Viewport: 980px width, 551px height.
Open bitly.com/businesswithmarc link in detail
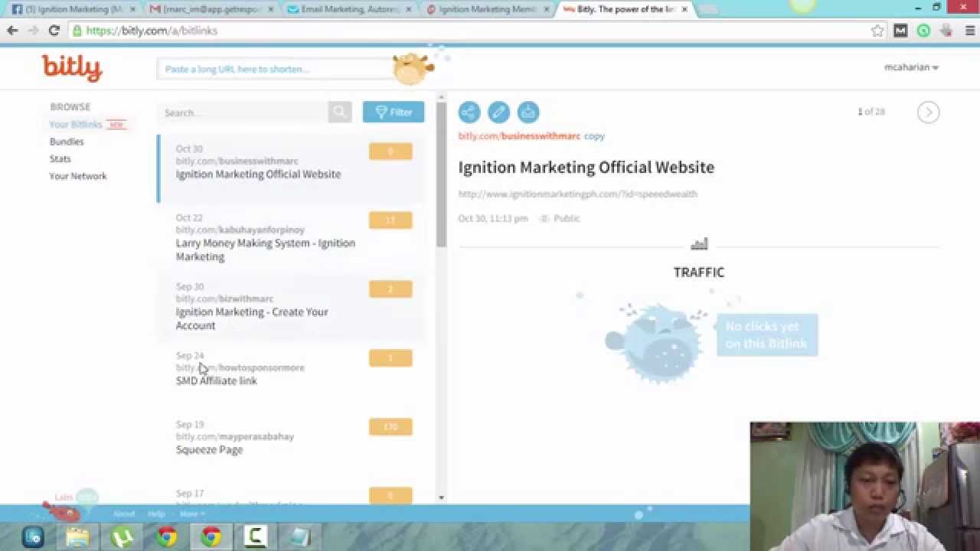(519, 135)
